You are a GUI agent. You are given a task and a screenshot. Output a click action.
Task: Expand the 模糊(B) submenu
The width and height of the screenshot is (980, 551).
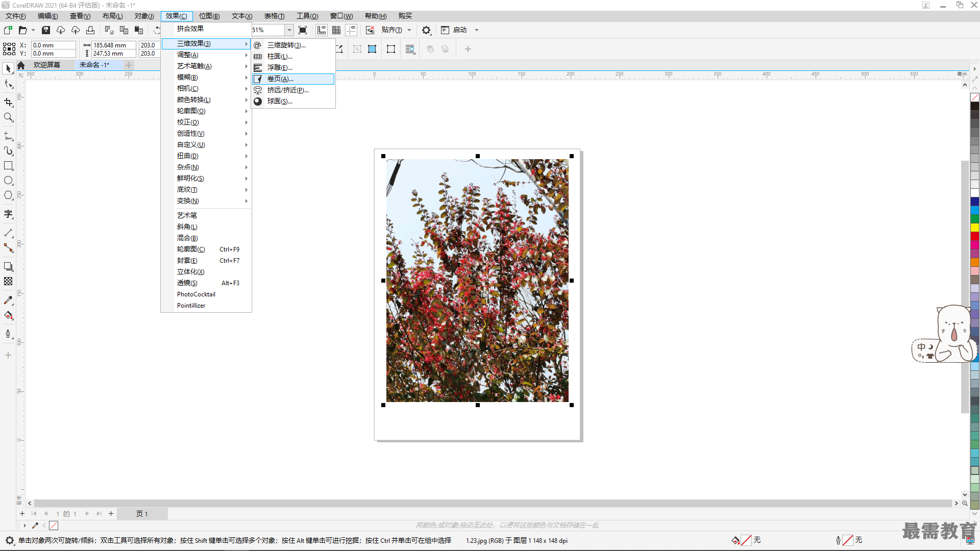pyautogui.click(x=206, y=77)
